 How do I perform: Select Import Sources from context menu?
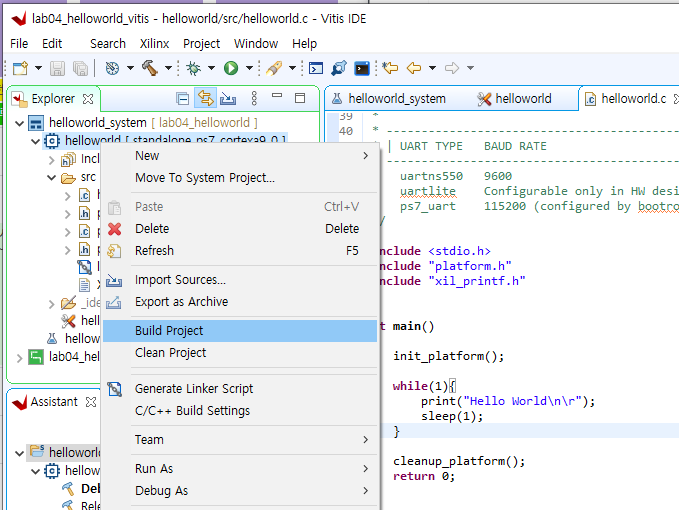240,280
